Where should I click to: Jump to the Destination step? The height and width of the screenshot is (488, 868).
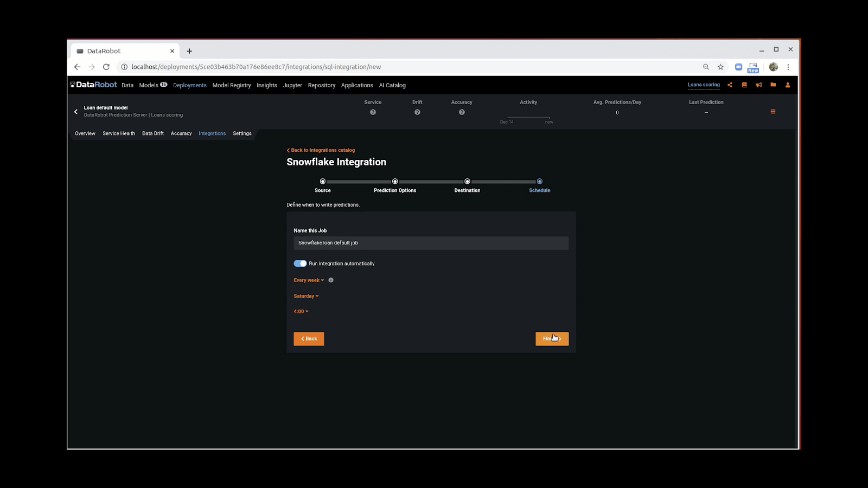[467, 182]
